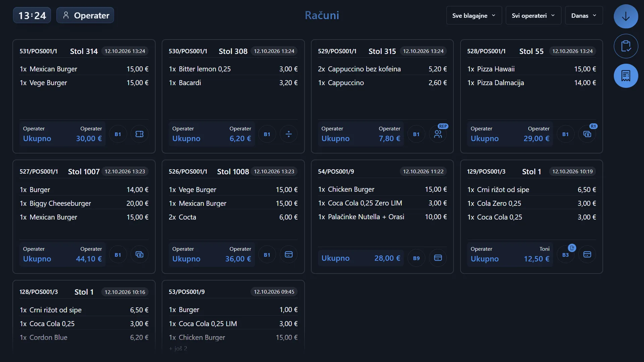Screen dimensions: 644x362
Task: Click split-bill divide icon on receipt 530/POS001/1
Action: click(288, 134)
